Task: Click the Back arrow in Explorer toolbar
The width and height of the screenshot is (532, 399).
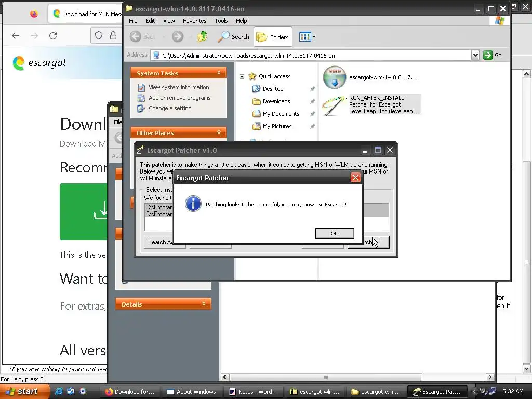Action: click(x=136, y=36)
